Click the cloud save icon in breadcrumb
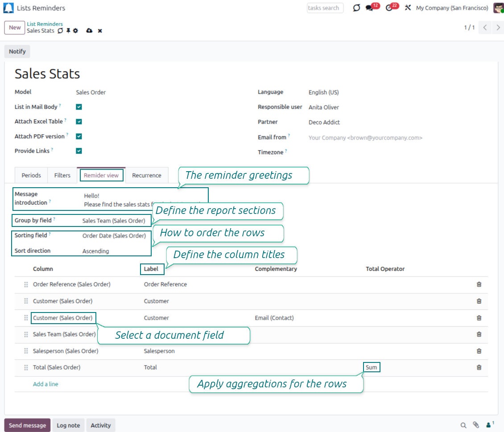This screenshot has height=432, width=504. 89,31
